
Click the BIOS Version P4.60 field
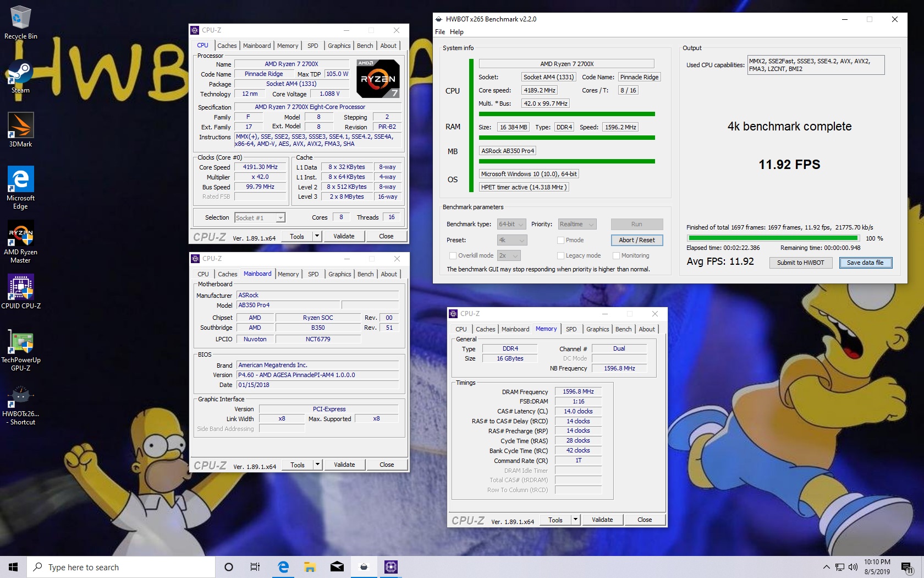click(x=318, y=375)
